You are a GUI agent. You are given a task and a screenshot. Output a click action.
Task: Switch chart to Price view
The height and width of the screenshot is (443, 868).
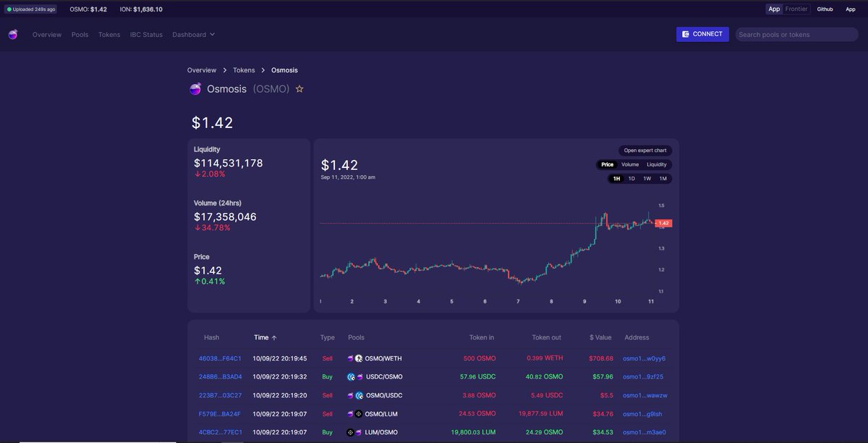608,164
